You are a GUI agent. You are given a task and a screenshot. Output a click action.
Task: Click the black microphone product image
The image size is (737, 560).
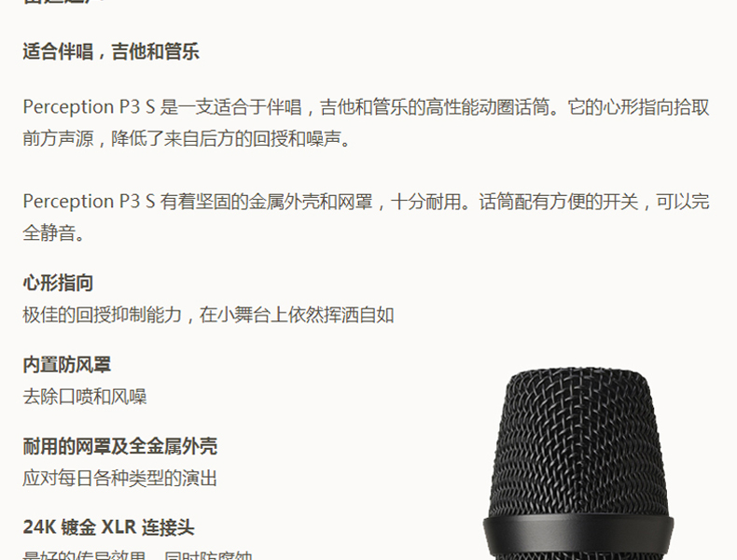tap(578, 463)
